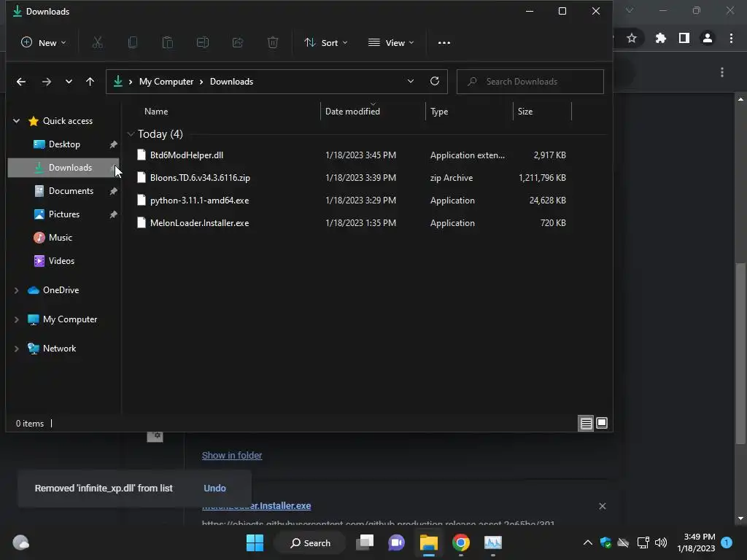Collapse the Quick access tree node
The image size is (747, 560).
coord(17,121)
